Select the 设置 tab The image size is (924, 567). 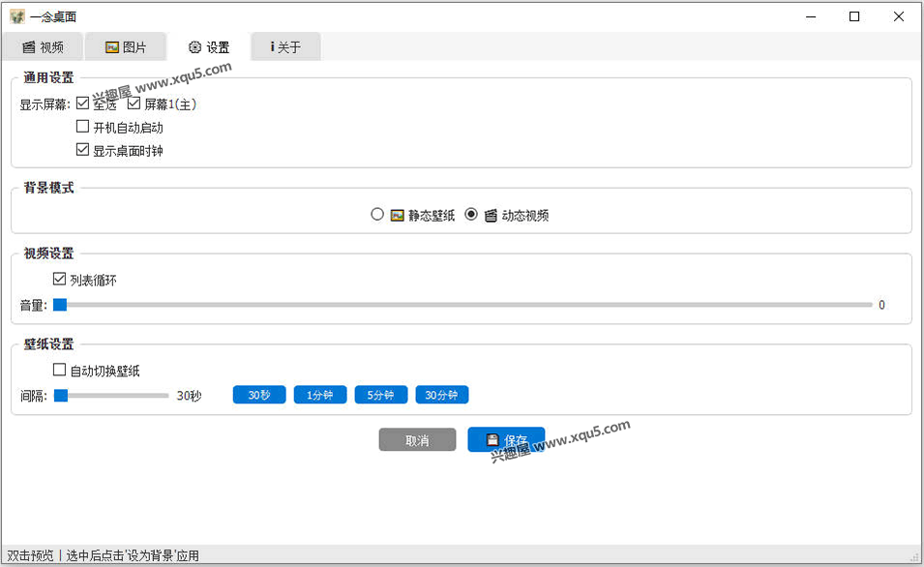(209, 46)
